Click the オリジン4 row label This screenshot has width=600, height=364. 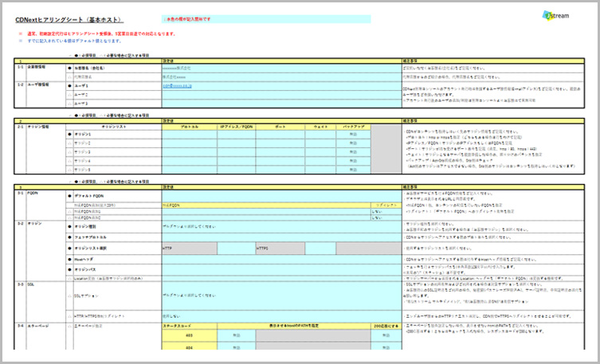[82, 161]
